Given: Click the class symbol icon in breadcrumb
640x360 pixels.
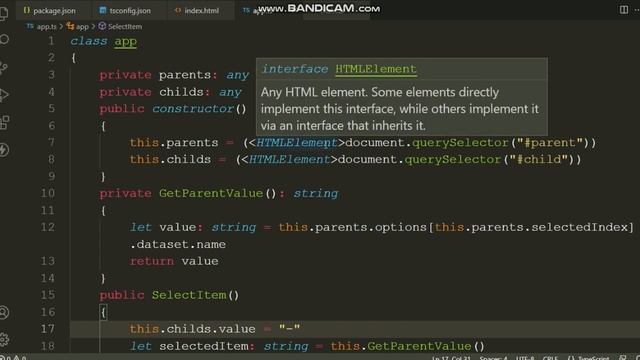Looking at the screenshot, I should 70,26.
